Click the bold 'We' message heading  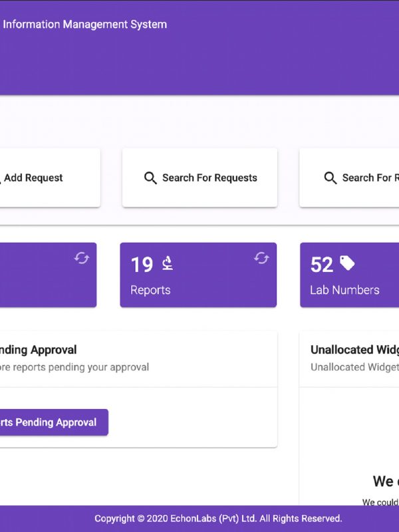383,481
